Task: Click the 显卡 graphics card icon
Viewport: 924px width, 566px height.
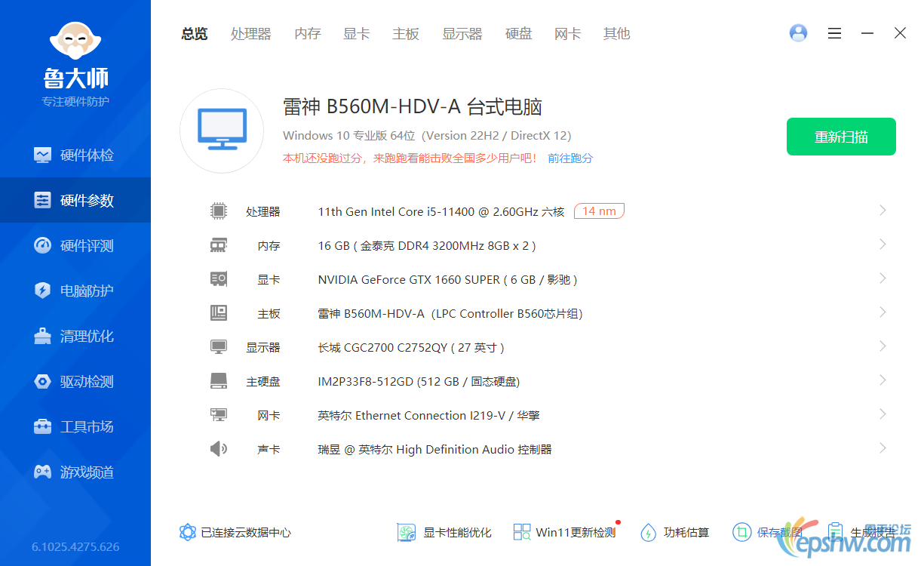Action: tap(219, 279)
